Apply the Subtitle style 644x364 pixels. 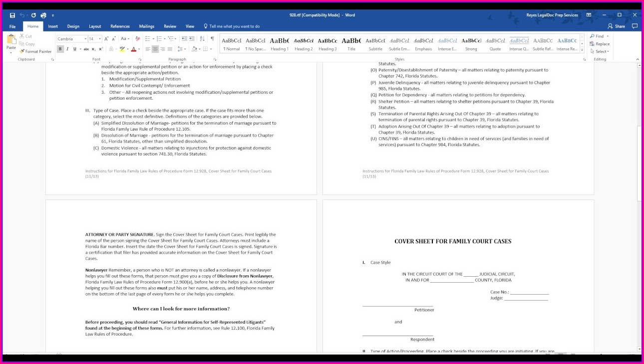click(375, 44)
